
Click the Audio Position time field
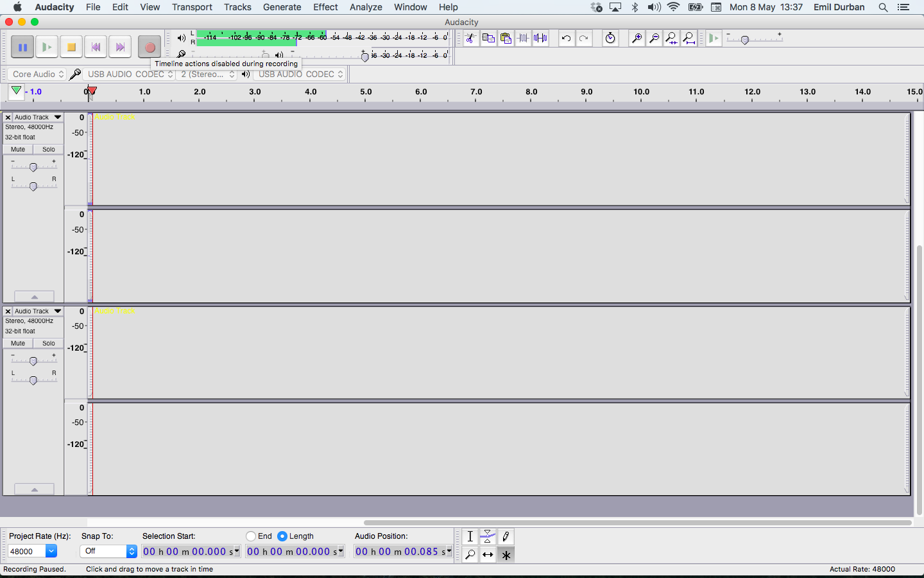402,551
